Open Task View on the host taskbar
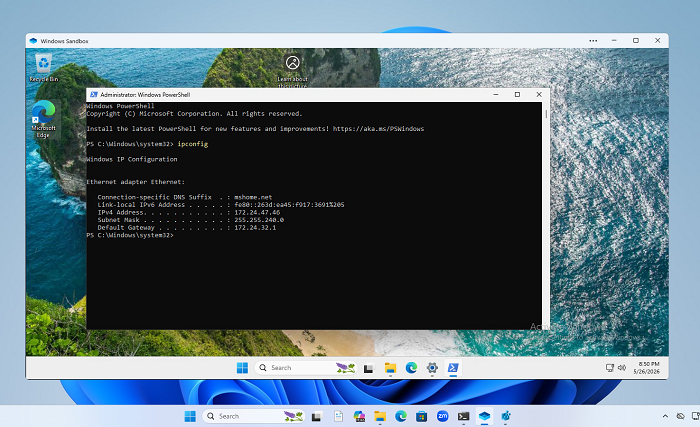Screen dimensions: 700x427 pyautogui.click(x=317, y=417)
